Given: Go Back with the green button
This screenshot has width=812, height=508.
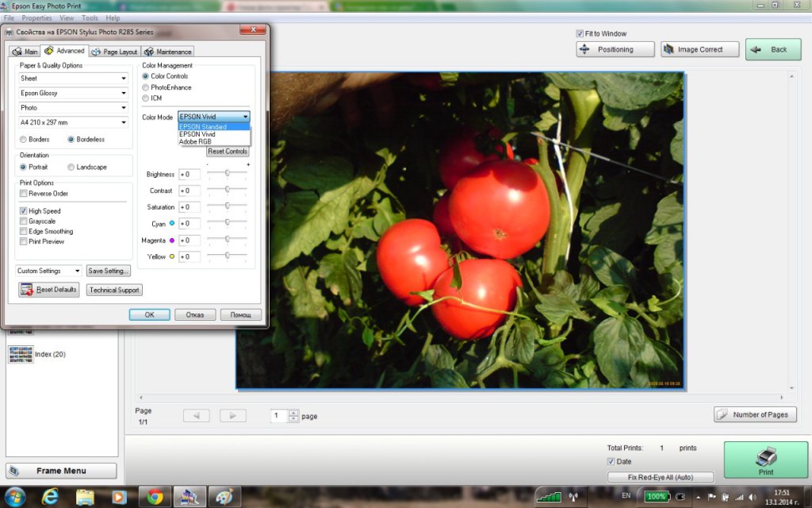Looking at the screenshot, I should pyautogui.click(x=773, y=50).
